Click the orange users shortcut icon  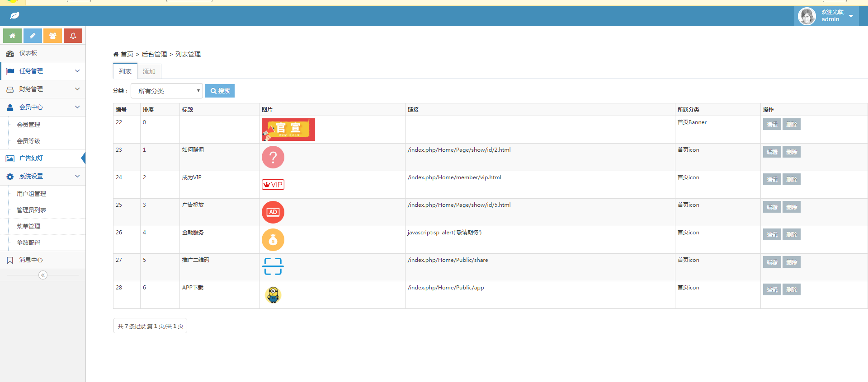pyautogui.click(x=52, y=36)
